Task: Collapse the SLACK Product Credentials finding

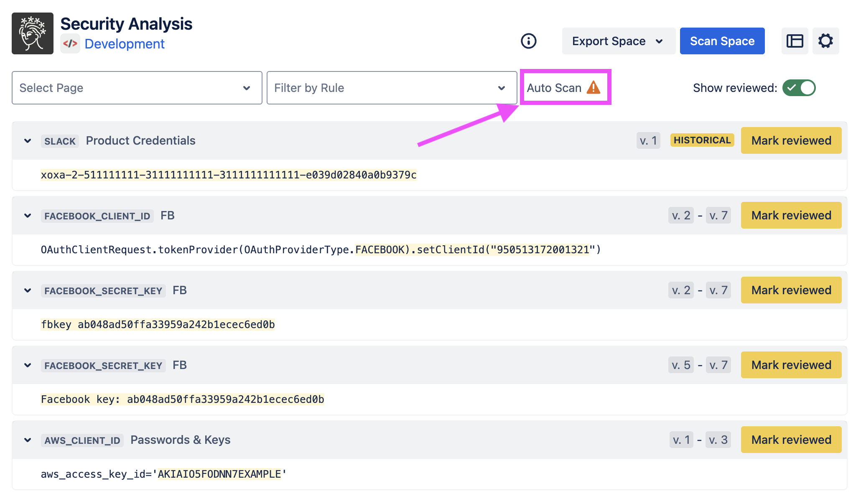Action: point(28,141)
